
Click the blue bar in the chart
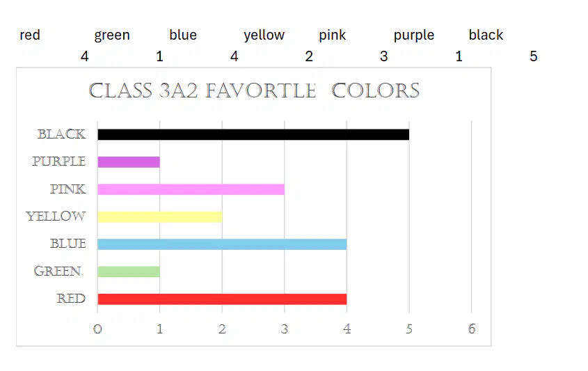(222, 244)
